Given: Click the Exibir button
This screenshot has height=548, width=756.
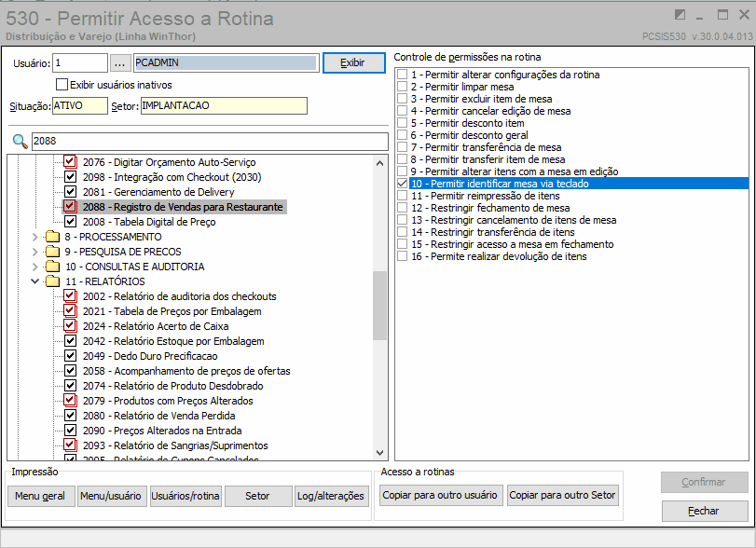Looking at the screenshot, I should click(354, 62).
